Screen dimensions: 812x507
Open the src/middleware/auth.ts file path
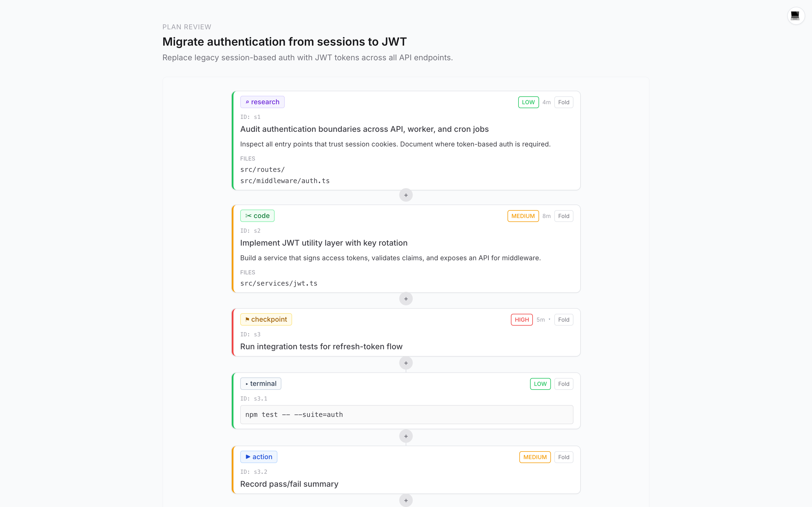pos(285,181)
